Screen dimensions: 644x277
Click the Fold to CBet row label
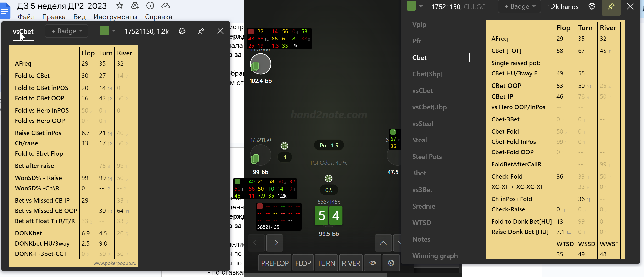32,75
